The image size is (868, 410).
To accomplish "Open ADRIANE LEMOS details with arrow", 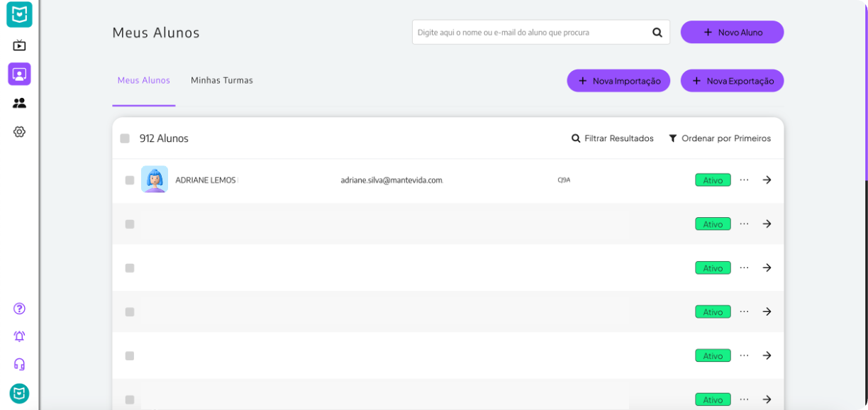I will tap(767, 180).
